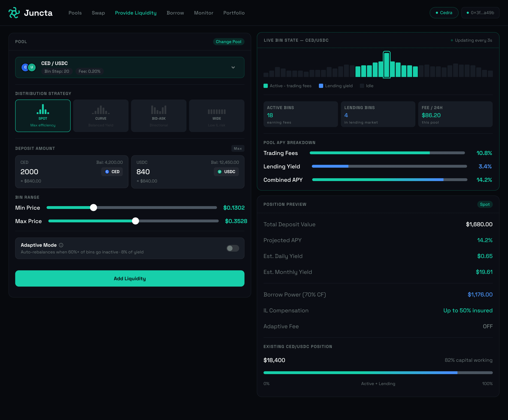Click the Spot strategy bar chart icon

coord(43,109)
